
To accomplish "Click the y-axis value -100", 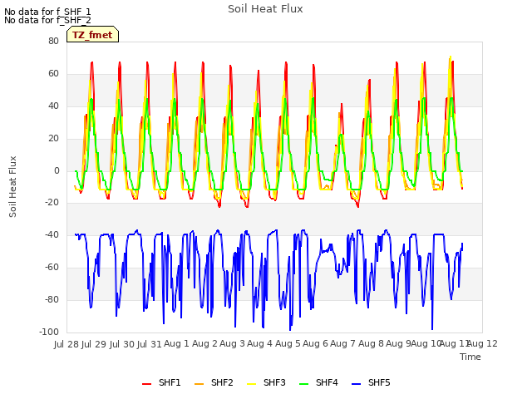I will tap(49, 332).
